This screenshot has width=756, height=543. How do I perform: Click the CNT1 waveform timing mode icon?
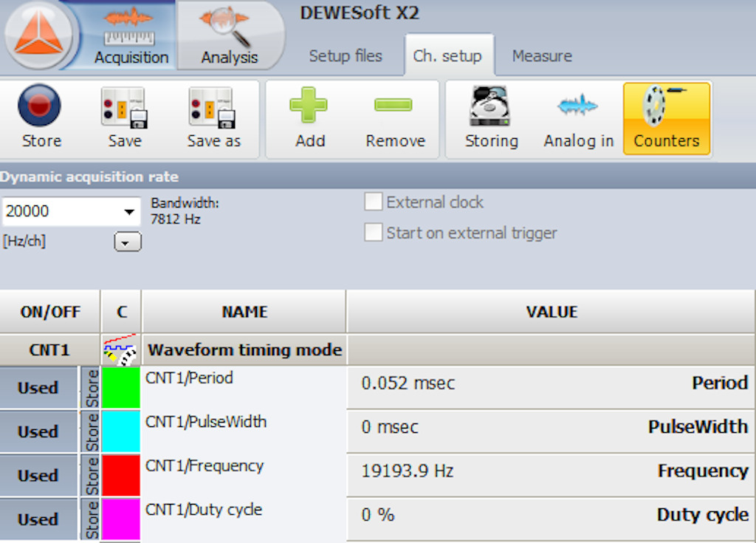tap(120, 349)
